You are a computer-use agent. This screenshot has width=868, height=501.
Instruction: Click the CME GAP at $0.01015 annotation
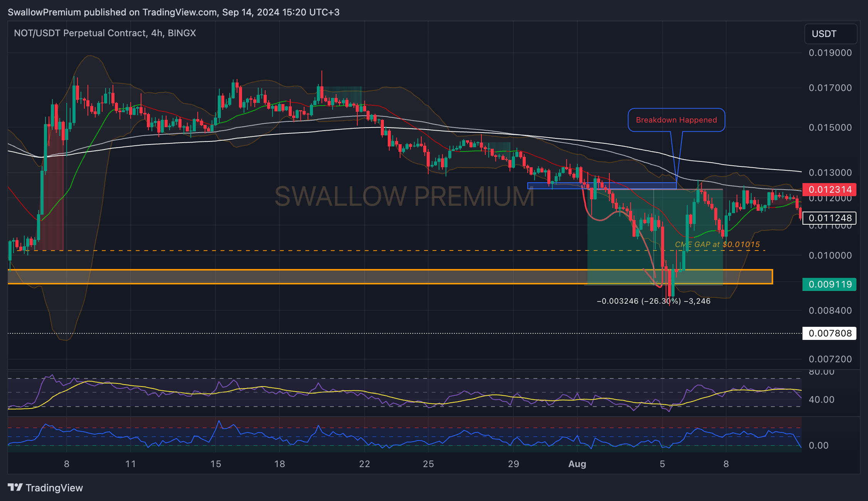[x=717, y=244]
